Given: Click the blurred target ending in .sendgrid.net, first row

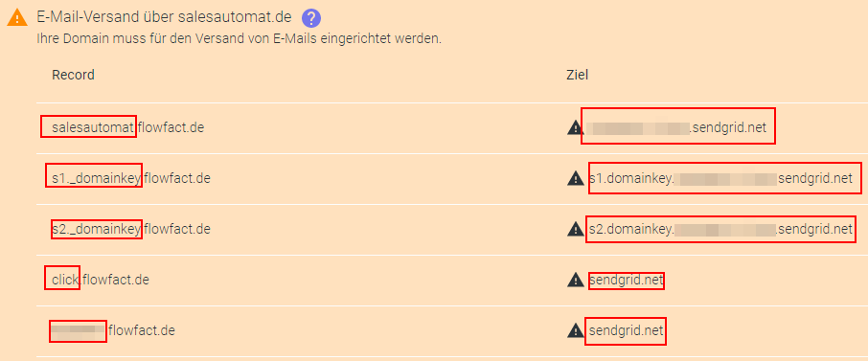Looking at the screenshot, I should click(676, 128).
